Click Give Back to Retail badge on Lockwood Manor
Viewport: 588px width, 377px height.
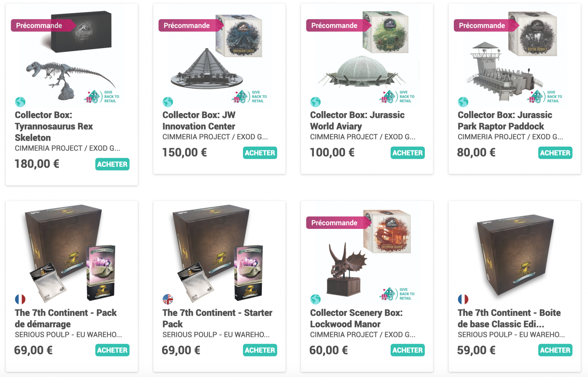click(x=397, y=294)
